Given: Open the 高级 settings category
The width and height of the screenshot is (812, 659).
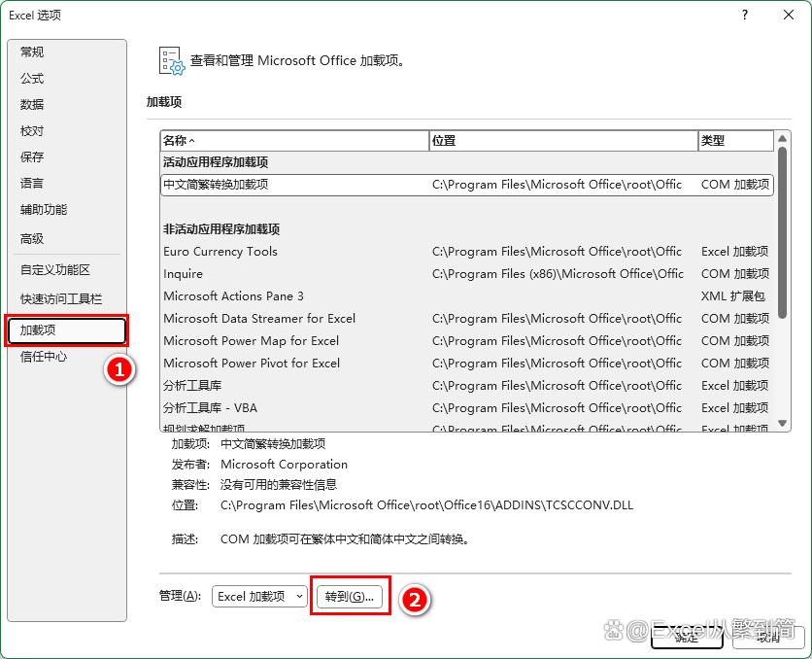Looking at the screenshot, I should 33,238.
